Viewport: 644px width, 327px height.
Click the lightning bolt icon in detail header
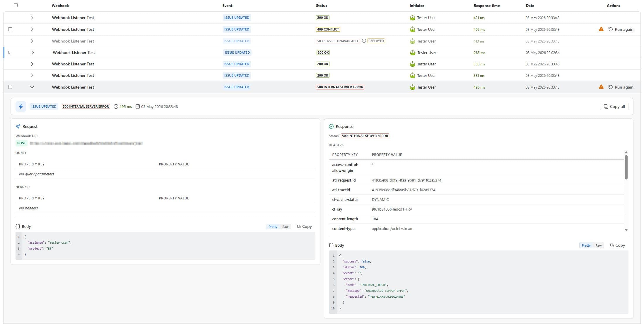21,106
